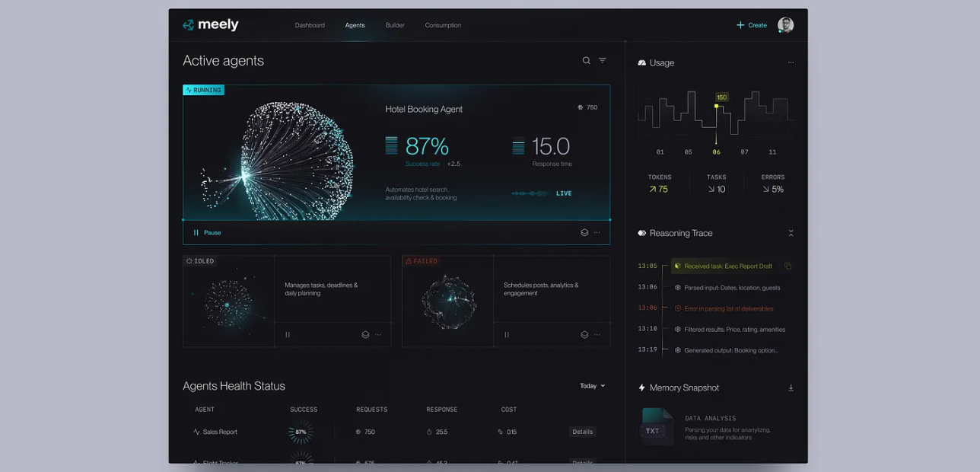Click the Reasoning Trace panel icon
This screenshot has width=980, height=472.
coord(641,233)
